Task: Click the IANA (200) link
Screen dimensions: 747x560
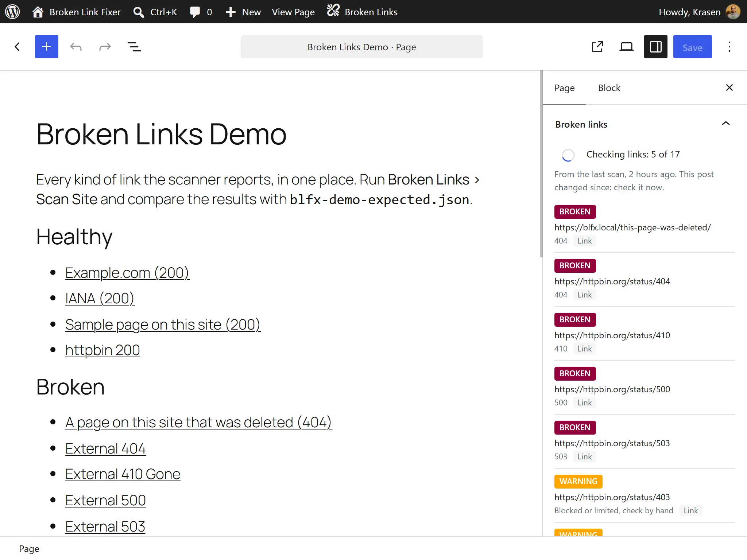Action: tap(100, 298)
